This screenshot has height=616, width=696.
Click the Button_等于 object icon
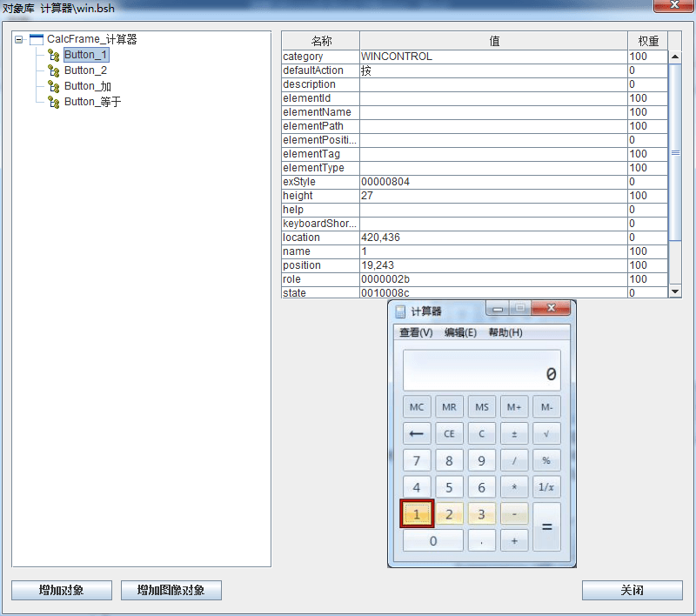54,102
